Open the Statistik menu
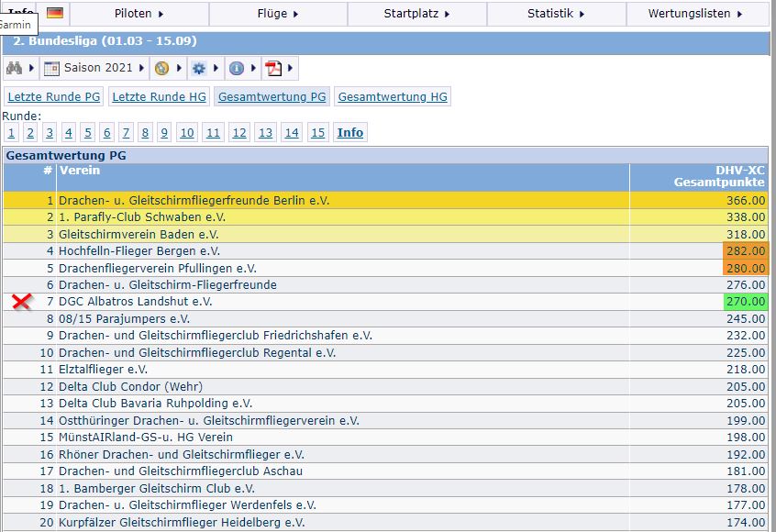The width and height of the screenshot is (776, 532). (556, 14)
